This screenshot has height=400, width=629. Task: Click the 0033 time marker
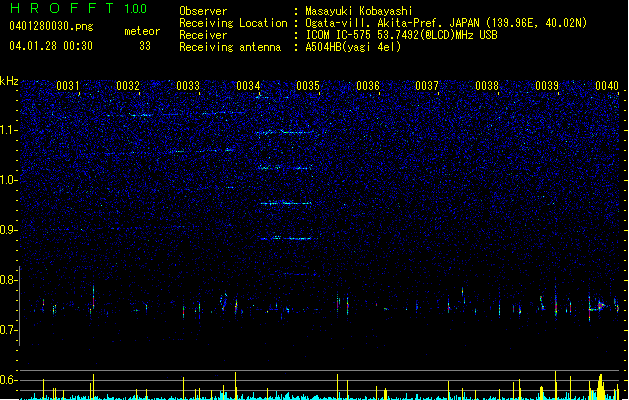[188, 85]
